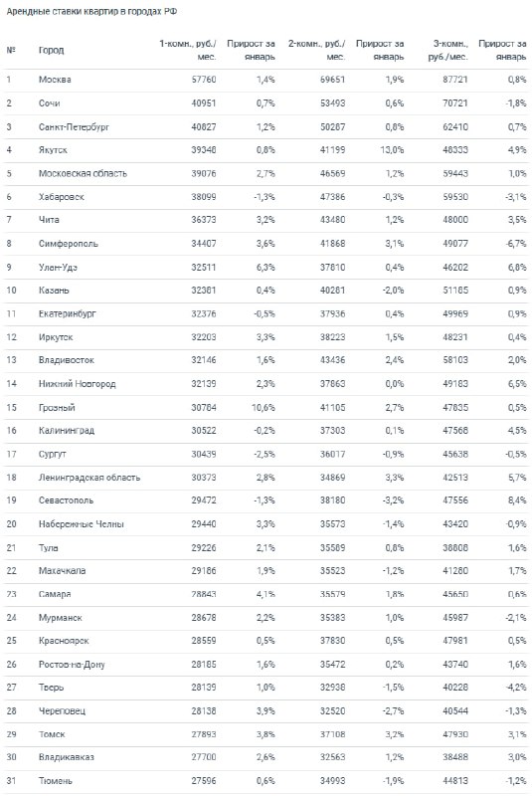Click the 1-комн., руб./мес. column header
Viewport: 532px width, 796px height.
[188, 50]
